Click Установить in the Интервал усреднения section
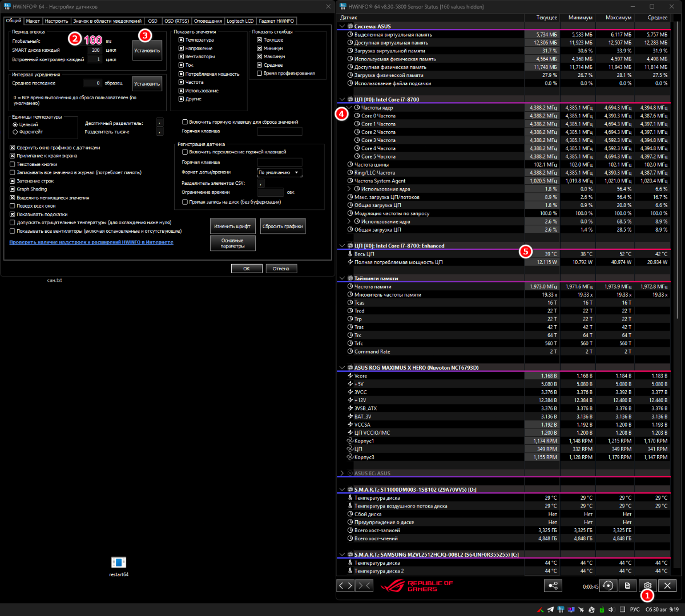Screen dimensions: 685x616 [x=147, y=84]
